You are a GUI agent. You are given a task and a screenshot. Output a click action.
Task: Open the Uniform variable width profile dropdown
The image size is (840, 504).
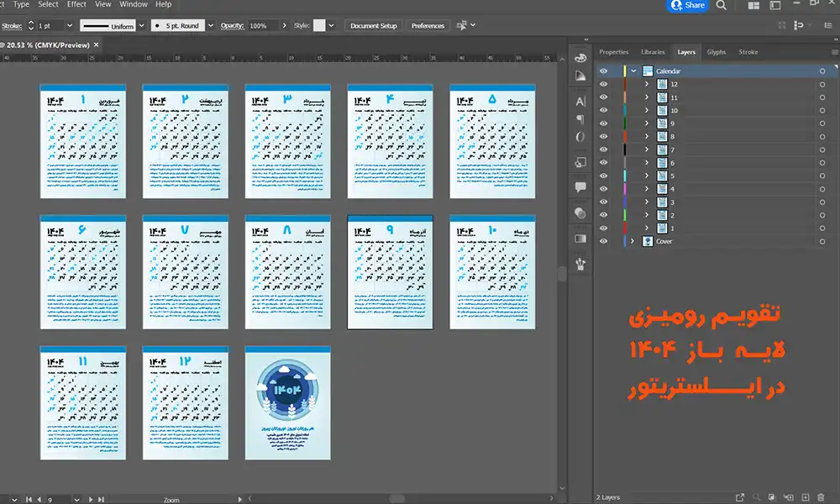point(141,25)
